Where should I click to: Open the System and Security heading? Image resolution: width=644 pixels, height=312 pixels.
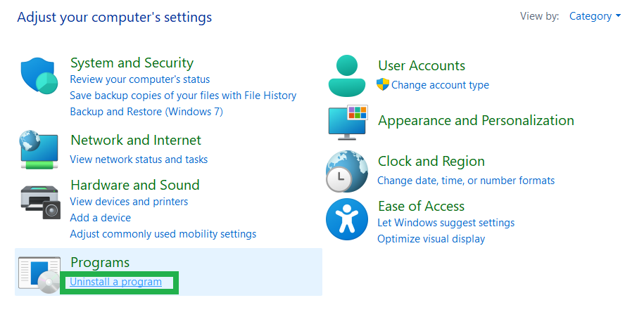(132, 63)
